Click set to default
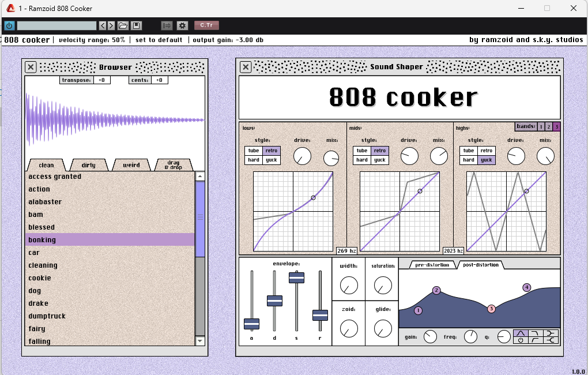The width and height of the screenshot is (588, 375). (x=159, y=40)
